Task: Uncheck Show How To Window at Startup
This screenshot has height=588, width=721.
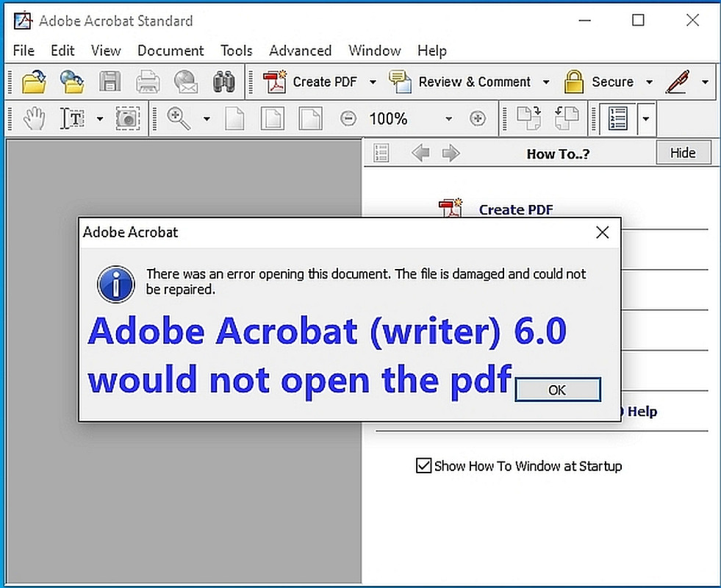Action: pos(423,465)
